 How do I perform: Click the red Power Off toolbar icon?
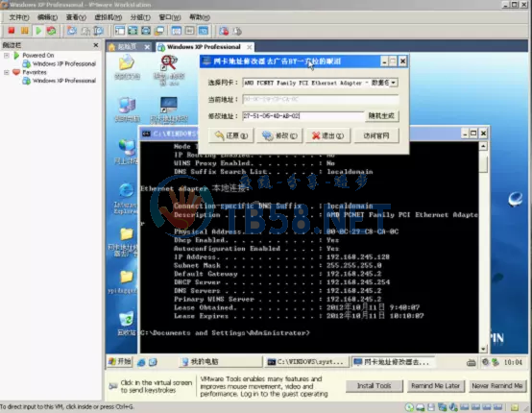pos(12,31)
